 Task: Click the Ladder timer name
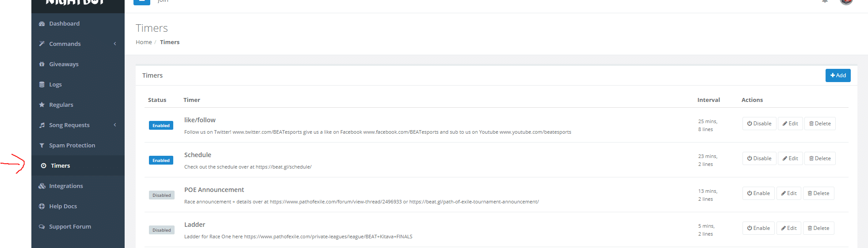[195, 225]
